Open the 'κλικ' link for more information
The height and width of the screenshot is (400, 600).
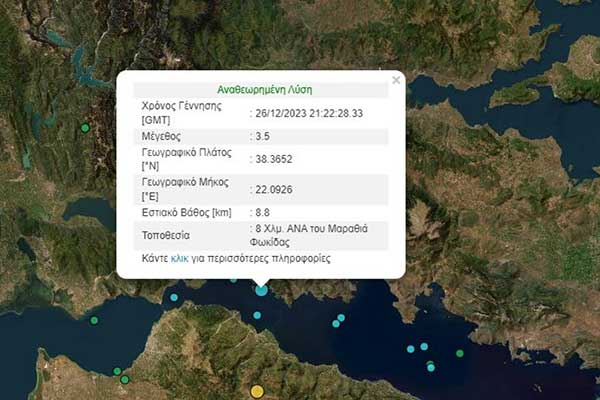pyautogui.click(x=180, y=258)
